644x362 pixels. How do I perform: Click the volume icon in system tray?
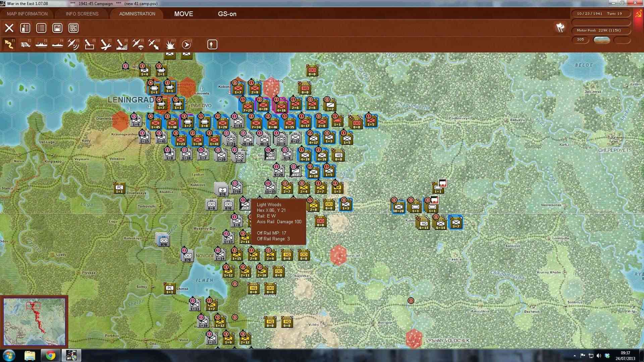click(599, 356)
